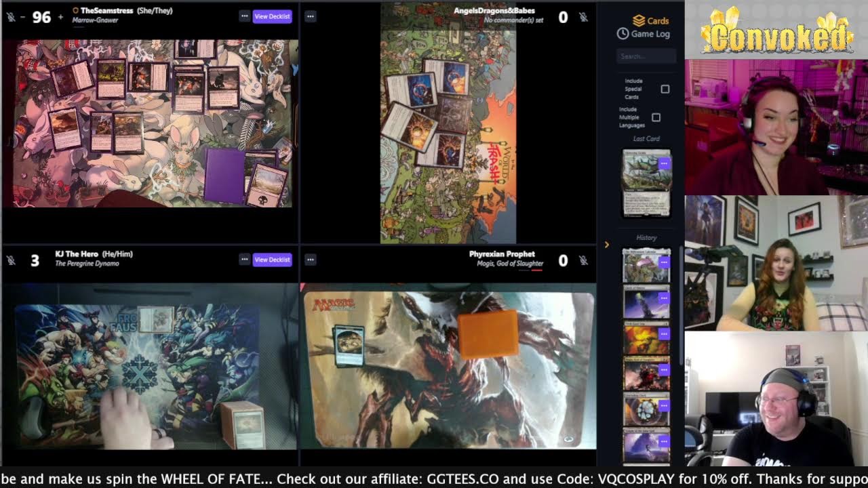Viewport: 868px width, 488px height.
Task: Open options on first History card
Action: click(664, 262)
